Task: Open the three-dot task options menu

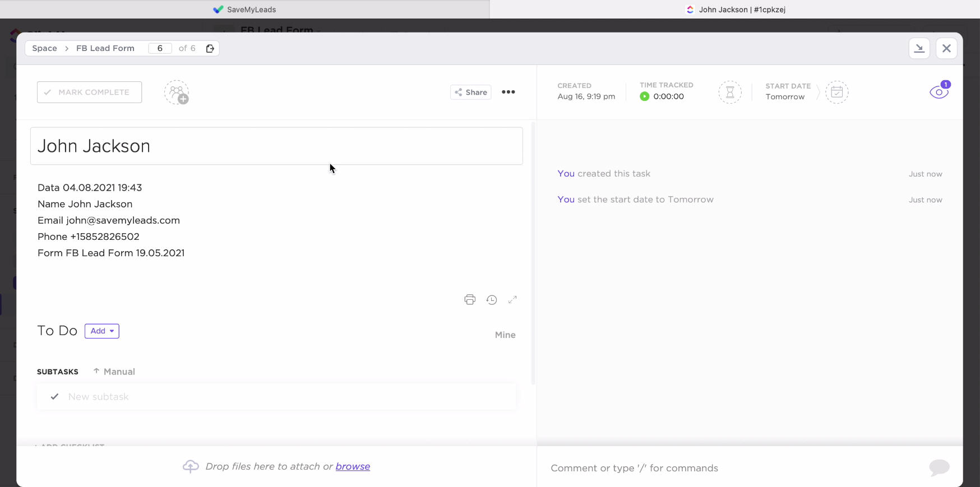Action: (509, 92)
